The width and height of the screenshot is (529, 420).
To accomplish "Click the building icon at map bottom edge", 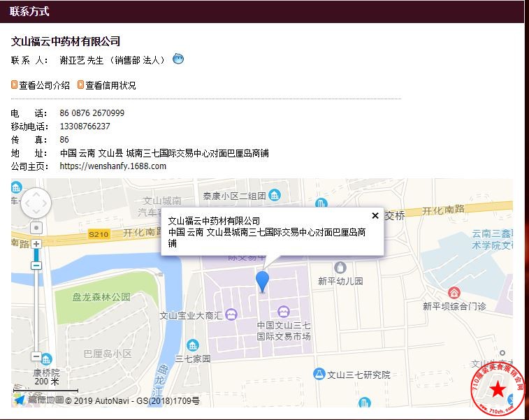I will pos(364,402).
